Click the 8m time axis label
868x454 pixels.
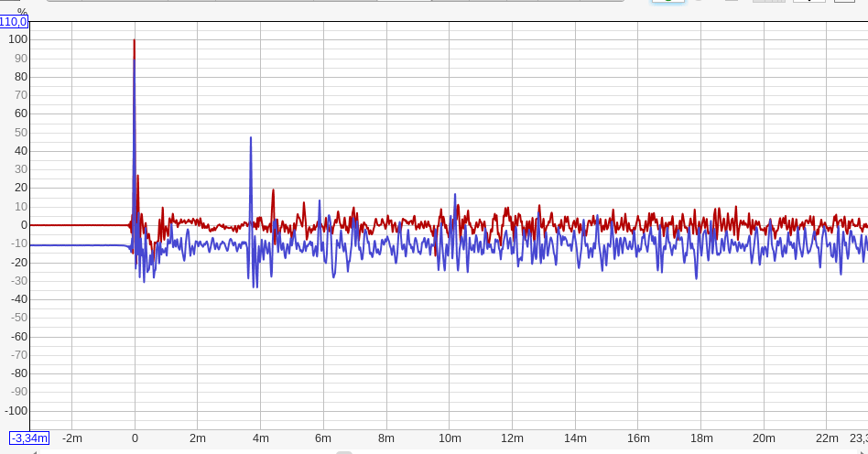pyautogui.click(x=386, y=438)
